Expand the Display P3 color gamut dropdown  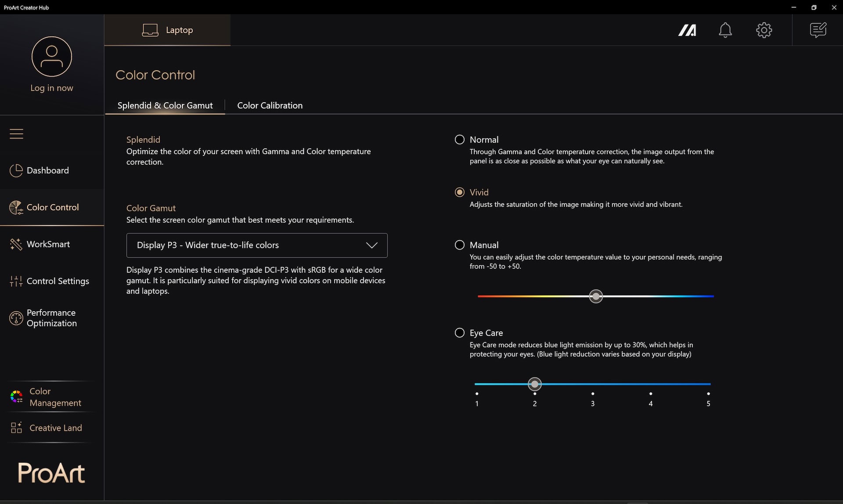pyautogui.click(x=257, y=245)
